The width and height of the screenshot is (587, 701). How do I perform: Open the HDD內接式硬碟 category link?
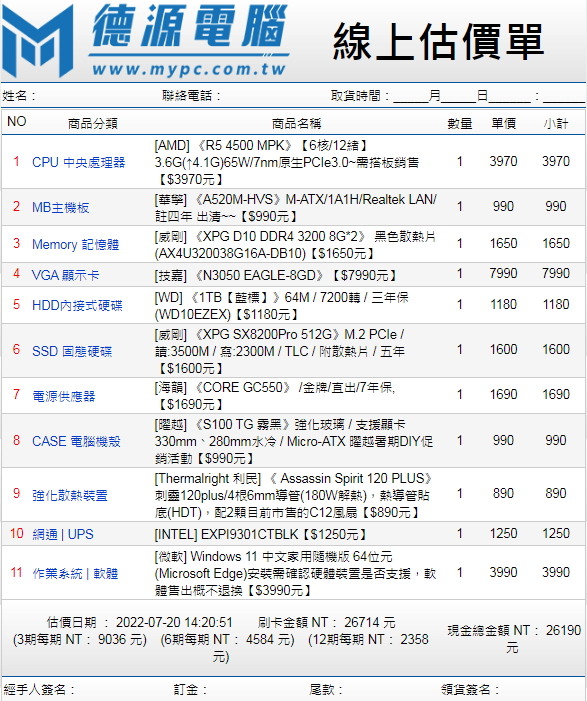coord(77,305)
